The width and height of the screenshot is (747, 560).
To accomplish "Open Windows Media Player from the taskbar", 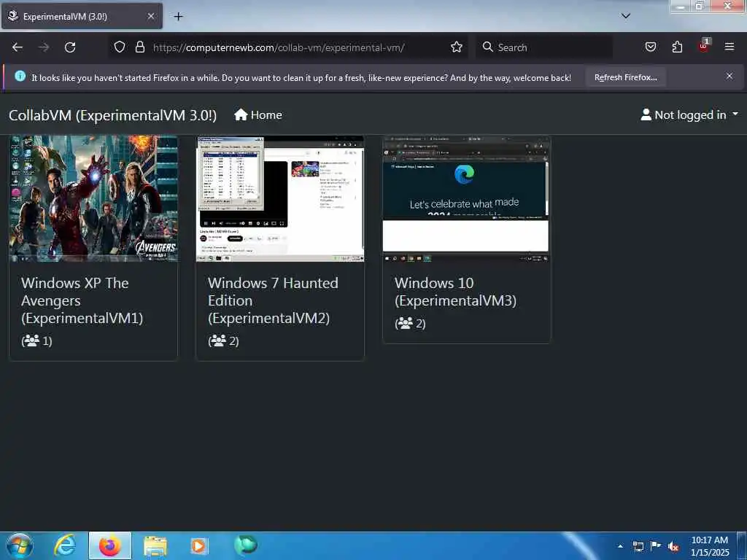I will coord(199,545).
